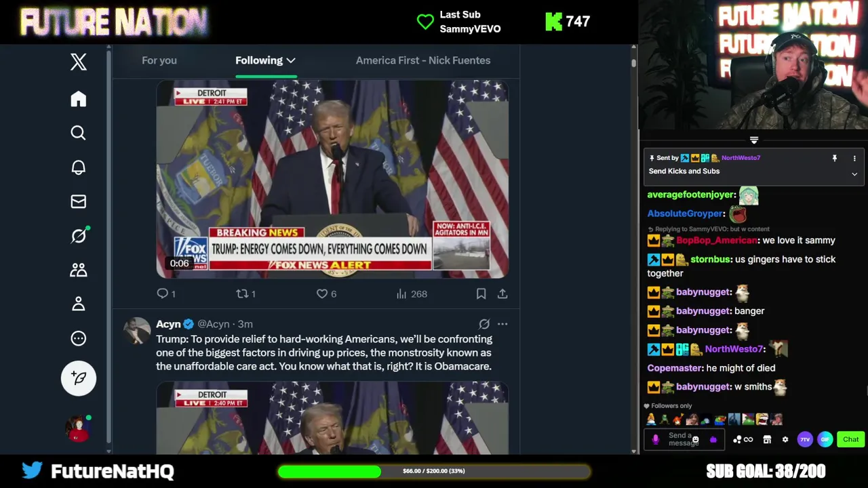Click the stornbus username in chat

point(710,260)
